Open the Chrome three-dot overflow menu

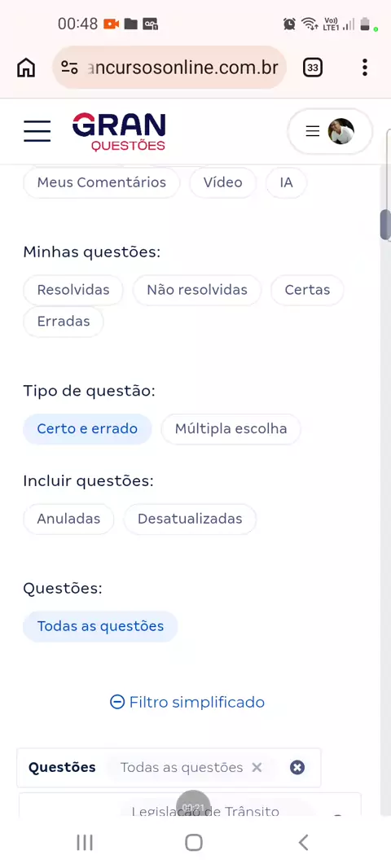pyautogui.click(x=364, y=68)
